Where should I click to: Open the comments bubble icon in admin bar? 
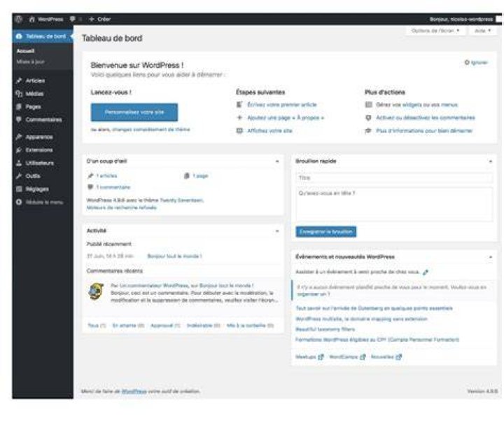click(73, 19)
